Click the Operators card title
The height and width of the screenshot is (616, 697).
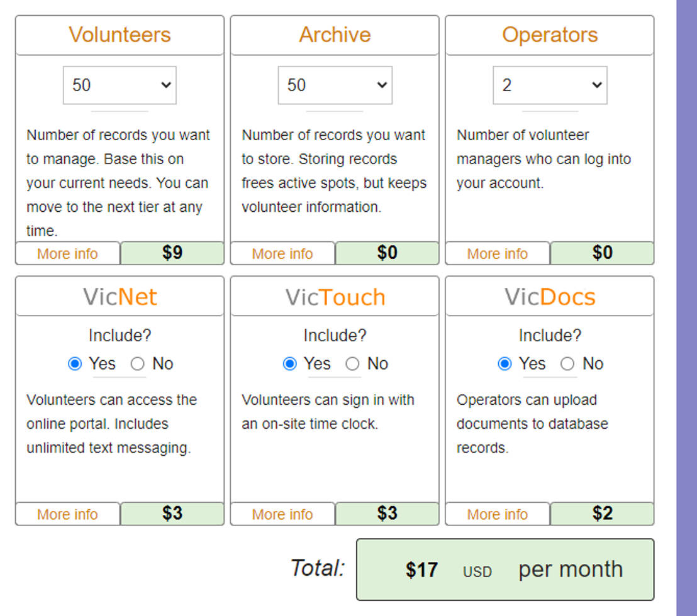pos(550,35)
